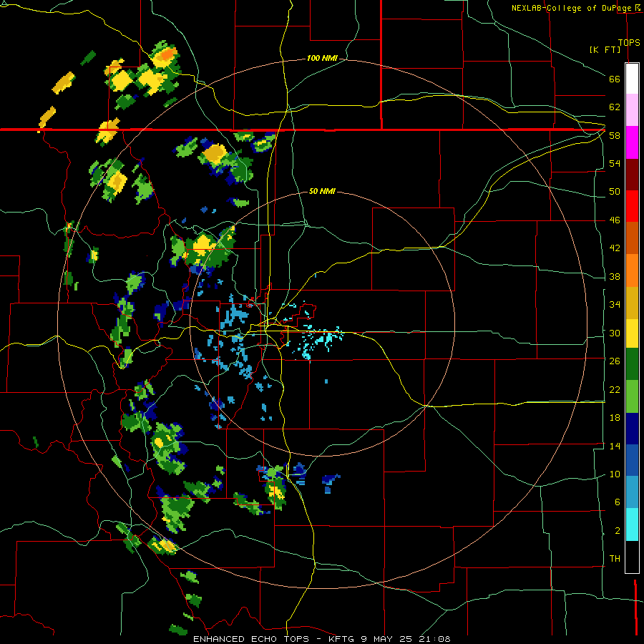
Task: Click the legend value label '54'
Action: pyautogui.click(x=615, y=163)
